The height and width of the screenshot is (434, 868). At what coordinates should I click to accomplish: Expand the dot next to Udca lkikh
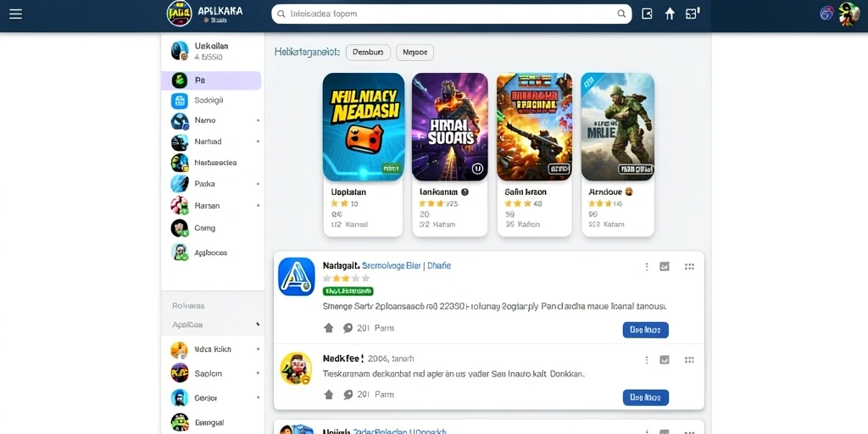pyautogui.click(x=258, y=349)
